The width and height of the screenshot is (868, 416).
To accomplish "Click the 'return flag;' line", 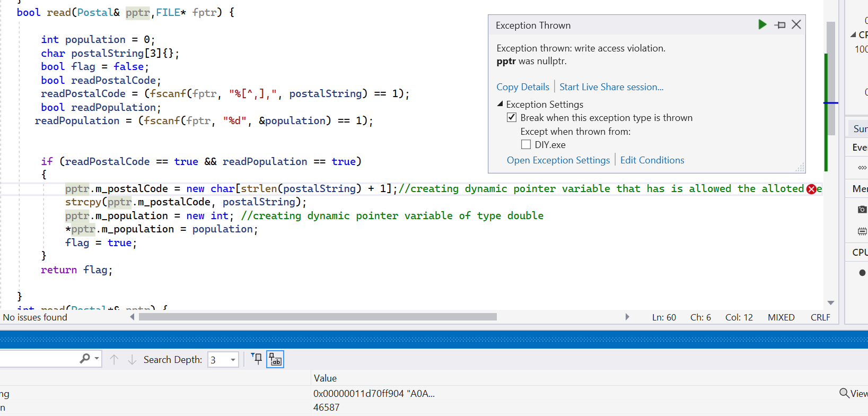I will pyautogui.click(x=77, y=270).
